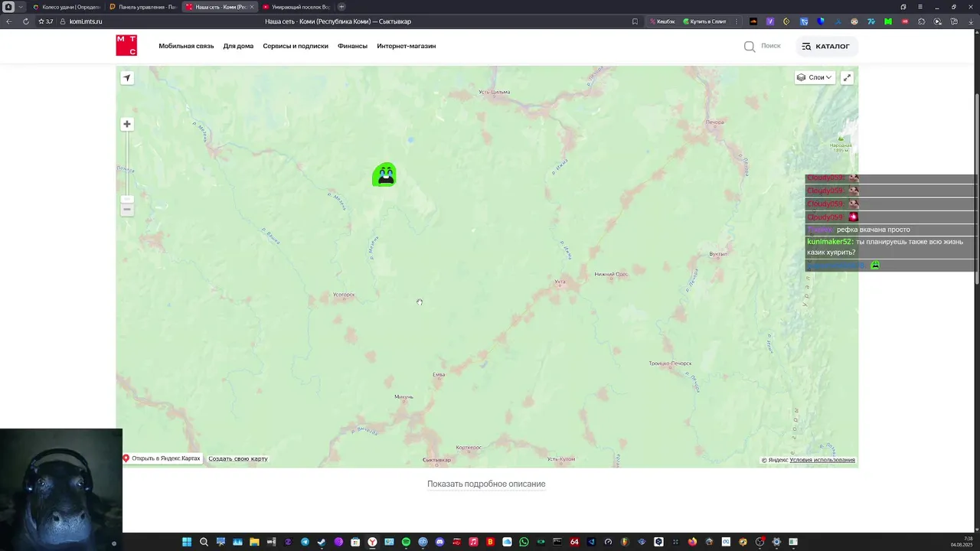The width and height of the screenshot is (980, 551).
Task: Open the red 64 app taskbar icon
Action: (x=574, y=542)
